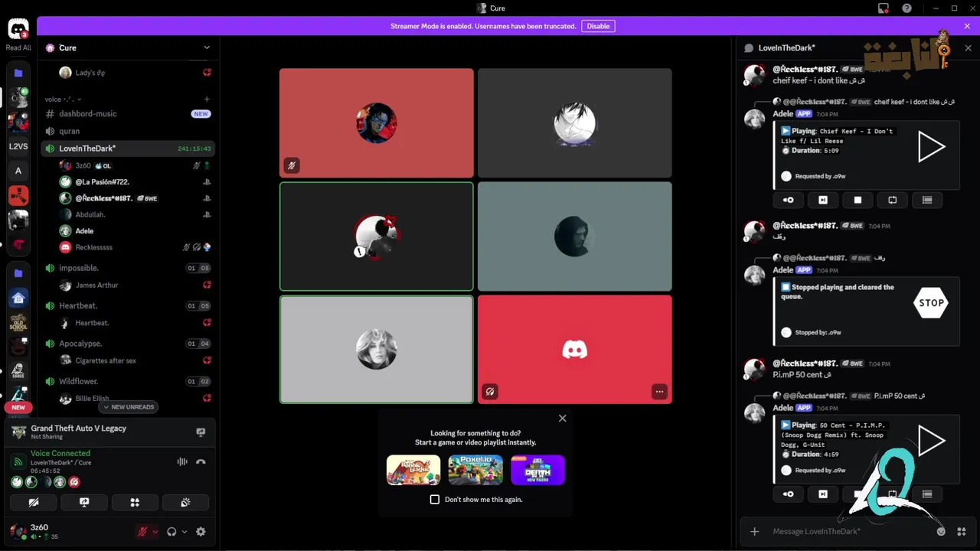Open more options on red Discord tile
This screenshot has width=980, height=551.
tap(659, 391)
